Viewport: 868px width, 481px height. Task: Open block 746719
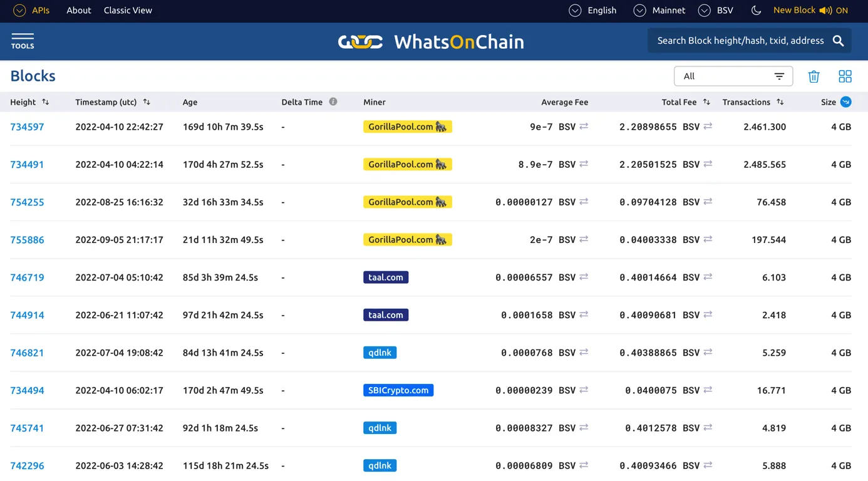click(27, 277)
